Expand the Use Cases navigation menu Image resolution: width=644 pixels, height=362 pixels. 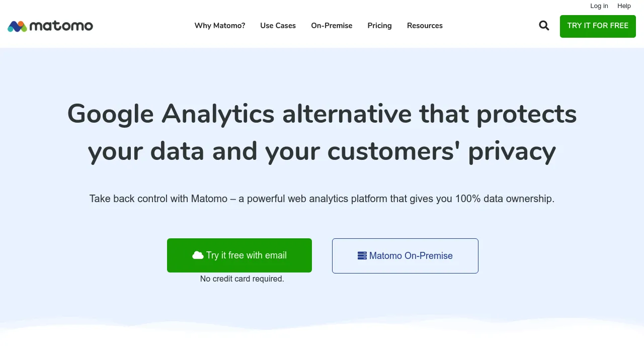(x=278, y=26)
